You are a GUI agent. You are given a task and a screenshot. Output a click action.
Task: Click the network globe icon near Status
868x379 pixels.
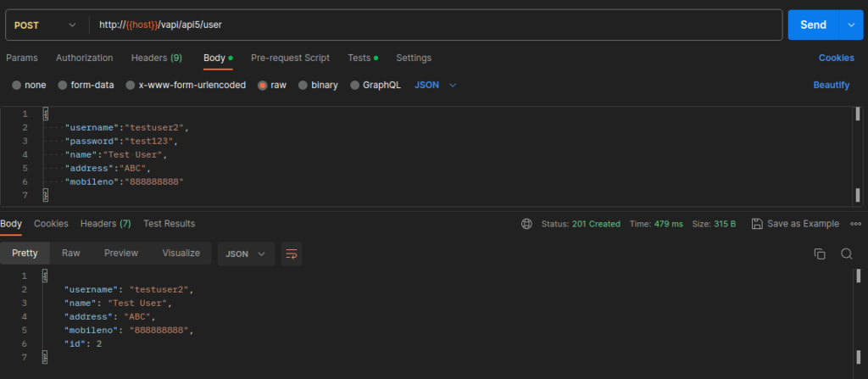pos(526,224)
